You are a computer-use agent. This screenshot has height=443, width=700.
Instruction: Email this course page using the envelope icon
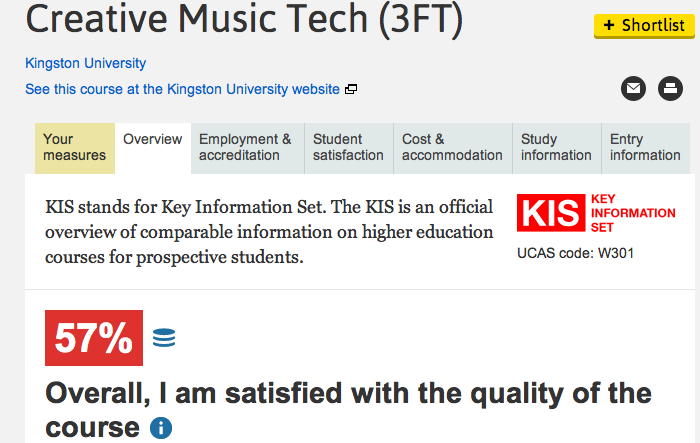coord(633,89)
